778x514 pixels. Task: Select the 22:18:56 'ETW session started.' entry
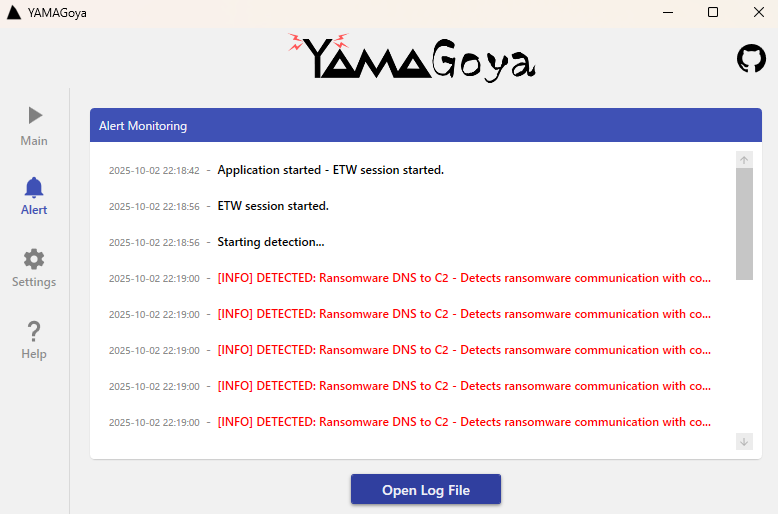(272, 206)
